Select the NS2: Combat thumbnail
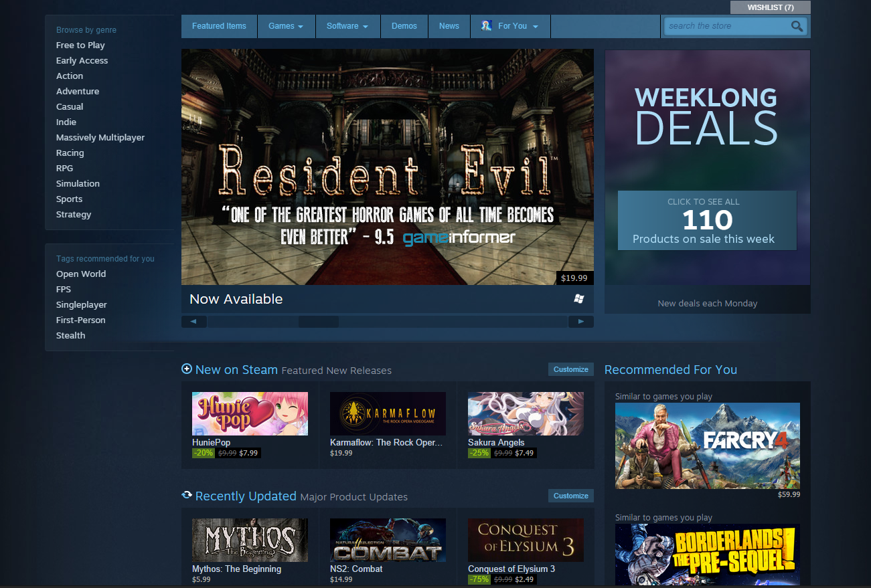Screen dimensions: 871x588 click(x=388, y=540)
